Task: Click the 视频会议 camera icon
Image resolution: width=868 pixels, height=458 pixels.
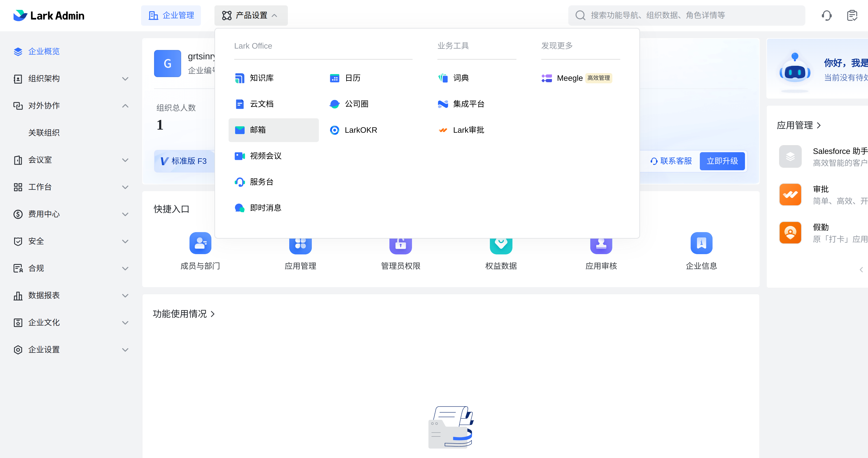Action: click(240, 156)
